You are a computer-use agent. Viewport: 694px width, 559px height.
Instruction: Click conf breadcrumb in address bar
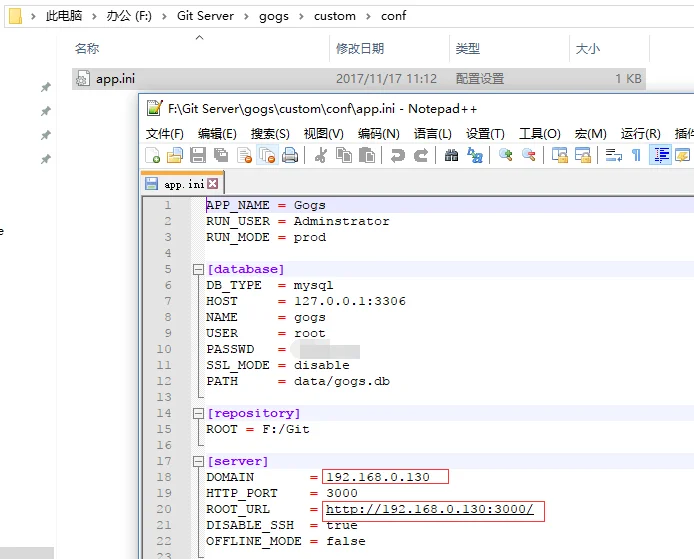pos(393,16)
